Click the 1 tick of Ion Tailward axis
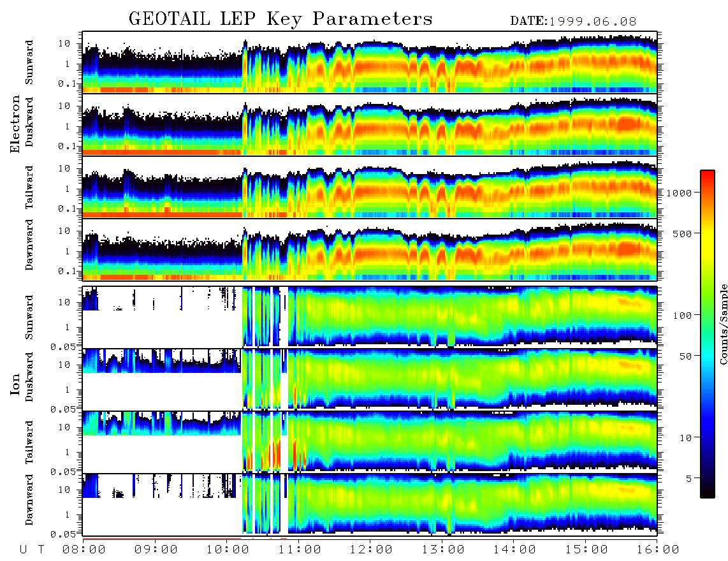The height and width of the screenshot is (561, 728). pyautogui.click(x=68, y=452)
